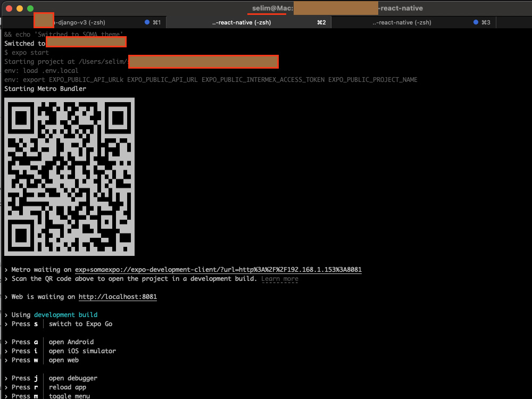Click the blue activity dot on the ⌘1 tab
The width and height of the screenshot is (532, 399).
point(147,22)
